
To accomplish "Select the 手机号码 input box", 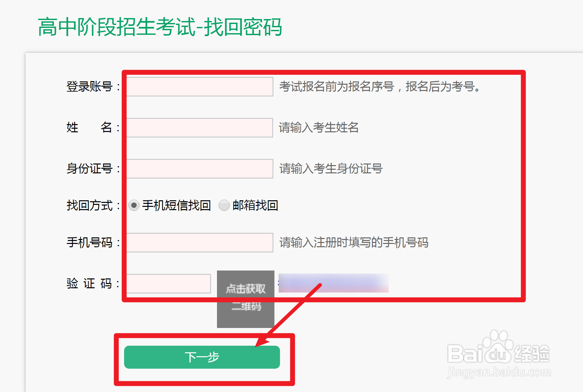I will (200, 243).
